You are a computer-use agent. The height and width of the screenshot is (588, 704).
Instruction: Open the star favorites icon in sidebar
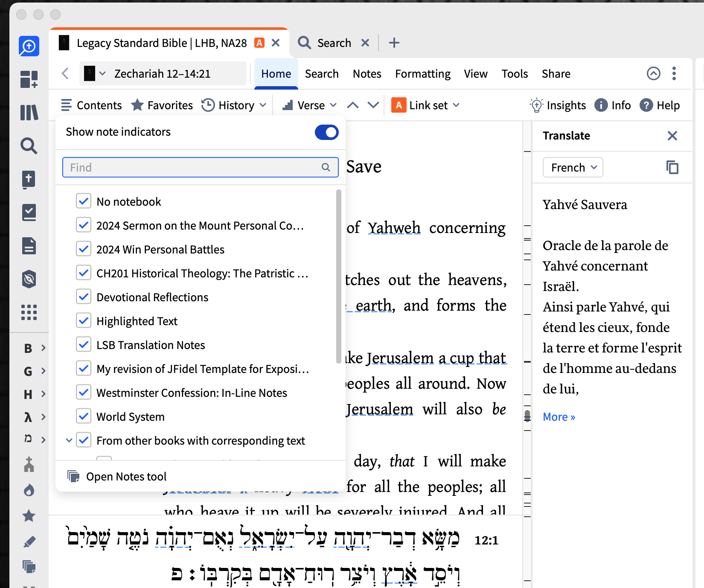point(29,516)
